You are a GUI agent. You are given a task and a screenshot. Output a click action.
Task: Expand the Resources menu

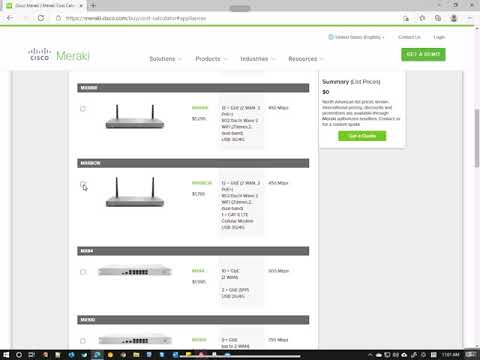coord(306,59)
